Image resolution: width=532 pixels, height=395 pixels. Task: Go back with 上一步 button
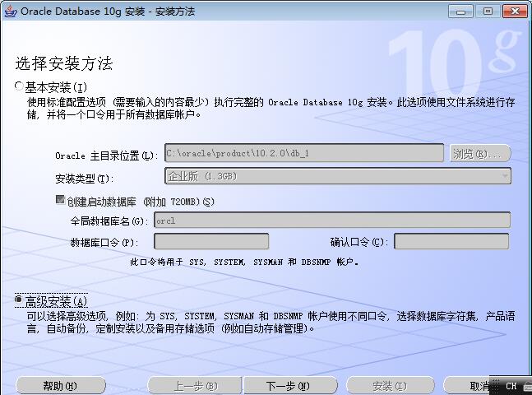[195, 385]
